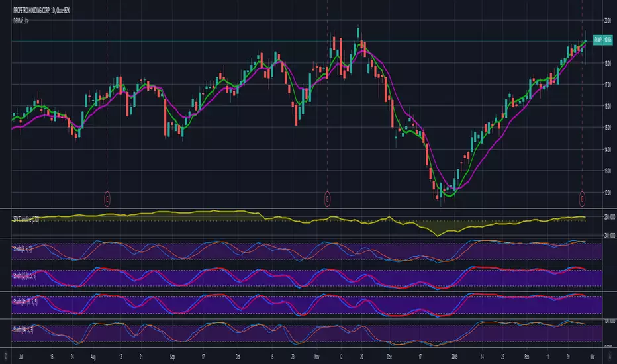Select the first Stoch (8, 5, 5) label

click(x=23, y=249)
